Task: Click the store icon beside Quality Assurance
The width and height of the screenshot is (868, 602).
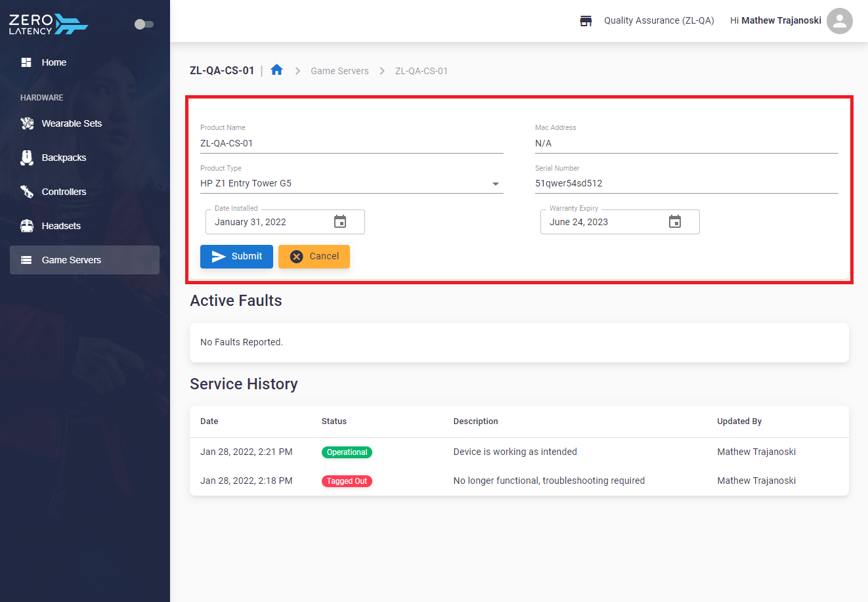Action: point(586,21)
